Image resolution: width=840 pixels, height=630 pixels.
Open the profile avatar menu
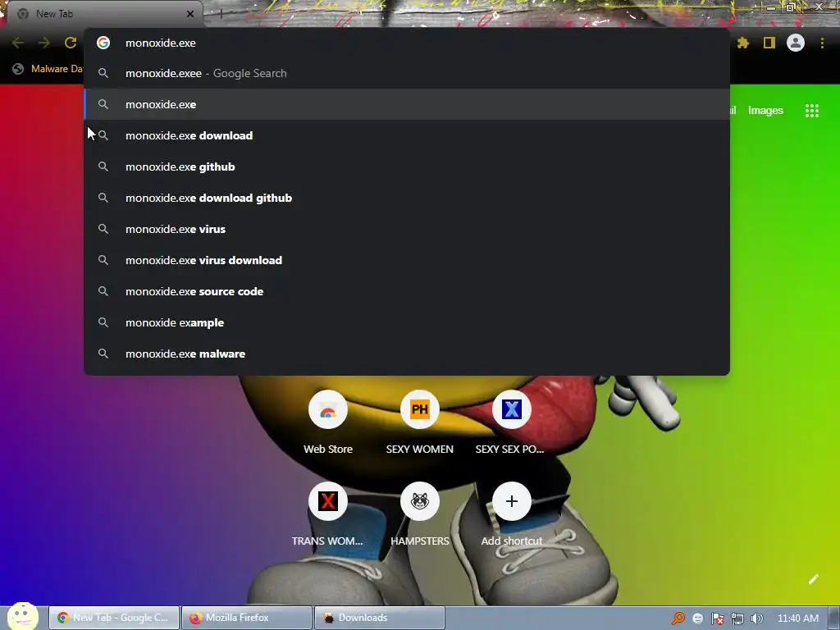[796, 43]
